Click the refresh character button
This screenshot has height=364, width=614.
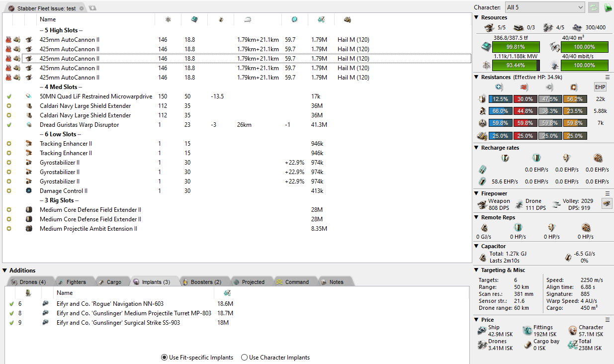click(593, 7)
